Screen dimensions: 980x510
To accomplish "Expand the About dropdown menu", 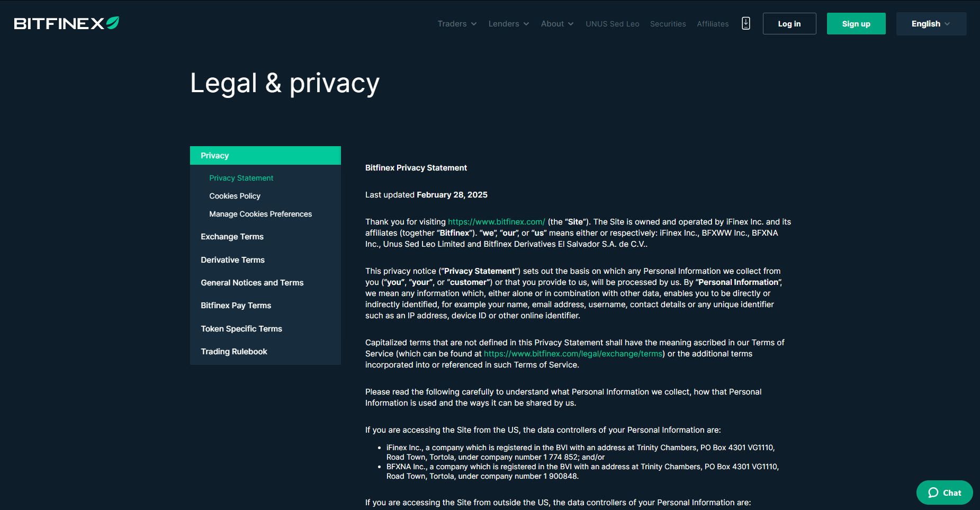I will [x=557, y=24].
